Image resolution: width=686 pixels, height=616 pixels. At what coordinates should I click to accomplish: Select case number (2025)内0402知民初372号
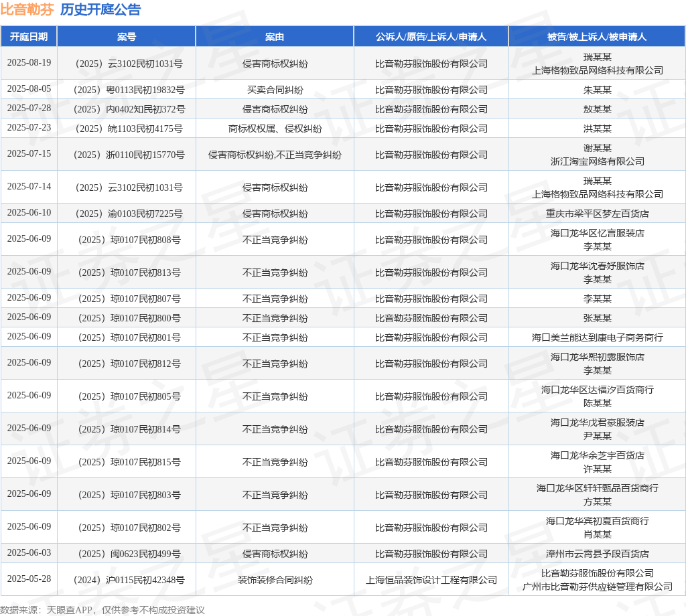click(x=129, y=109)
